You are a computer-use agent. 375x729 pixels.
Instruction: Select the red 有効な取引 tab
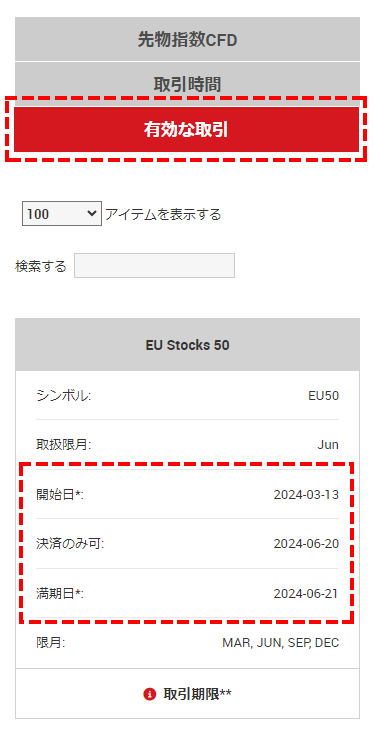(x=187, y=129)
